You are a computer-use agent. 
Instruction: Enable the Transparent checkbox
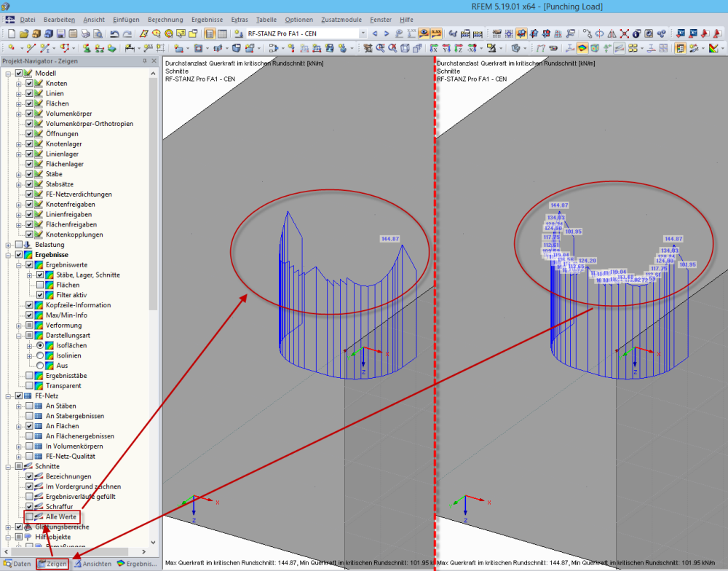(x=29, y=385)
